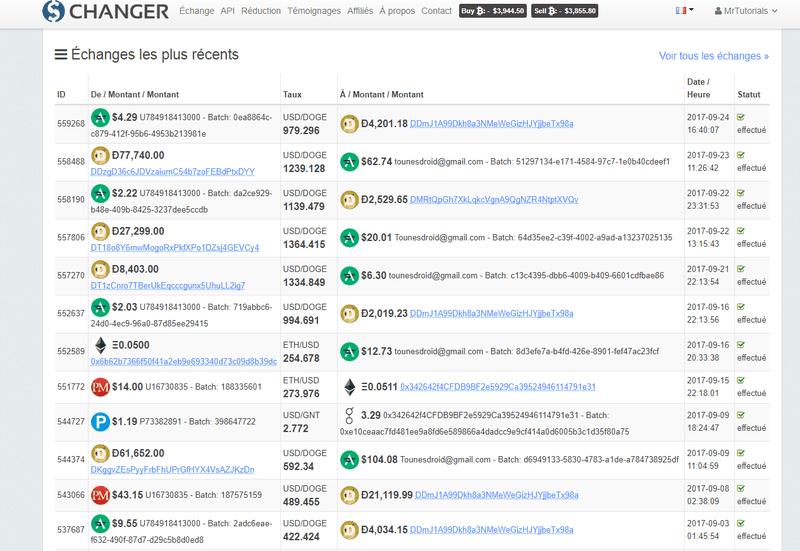
Task: Click the Ethereum icon beside Ξ0.0500
Action: click(100, 345)
